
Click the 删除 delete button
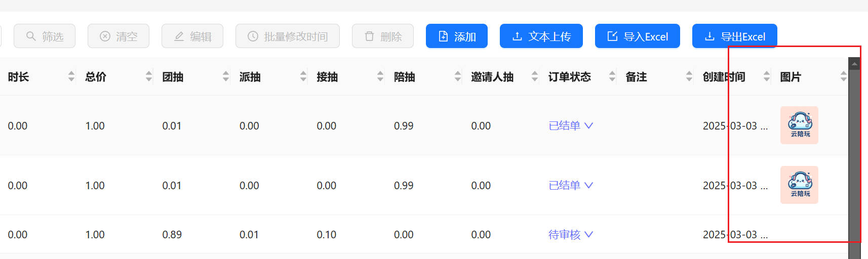point(383,36)
